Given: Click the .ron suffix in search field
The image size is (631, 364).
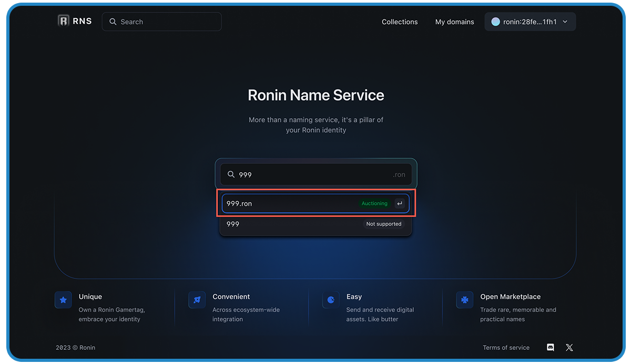Looking at the screenshot, I should 399,174.
